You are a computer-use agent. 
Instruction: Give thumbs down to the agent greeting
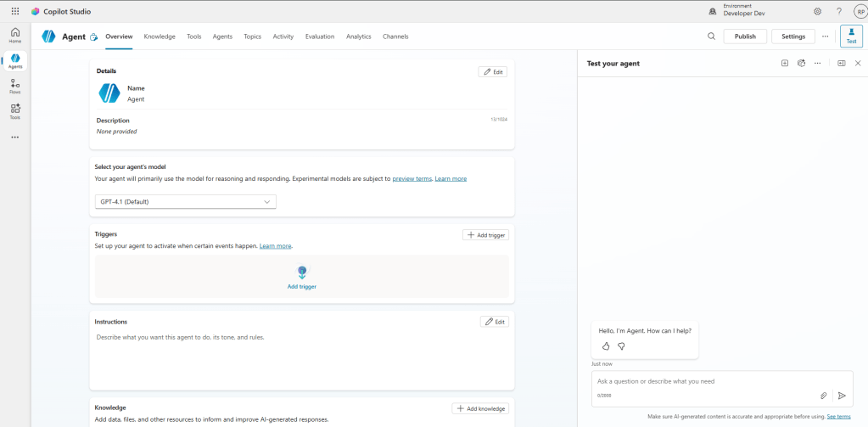621,346
